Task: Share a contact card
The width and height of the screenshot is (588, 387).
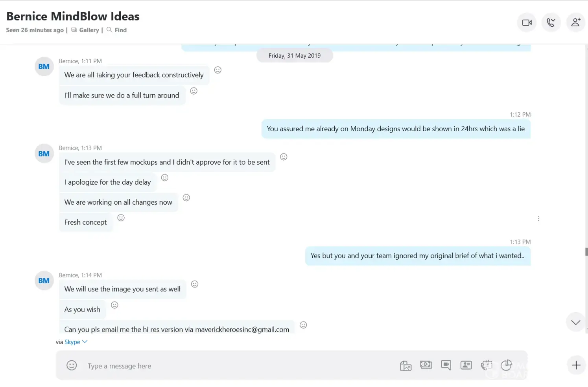Action: 466,365
